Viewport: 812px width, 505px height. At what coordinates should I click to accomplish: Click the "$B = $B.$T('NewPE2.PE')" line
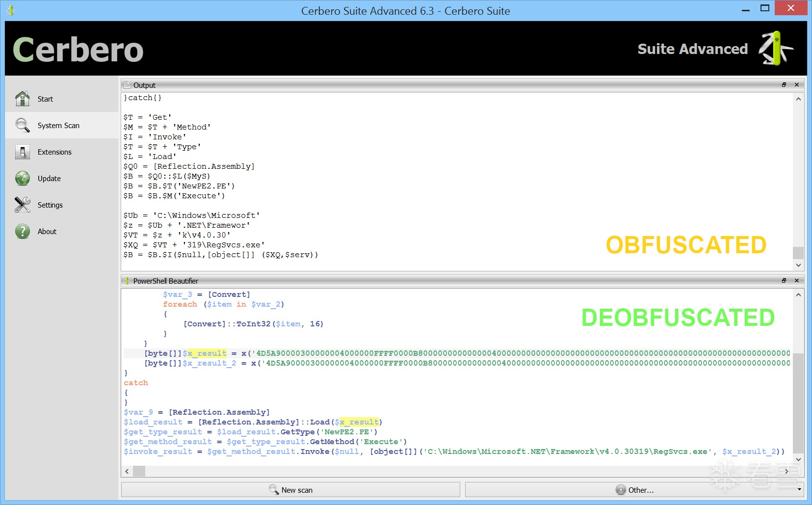[179, 186]
